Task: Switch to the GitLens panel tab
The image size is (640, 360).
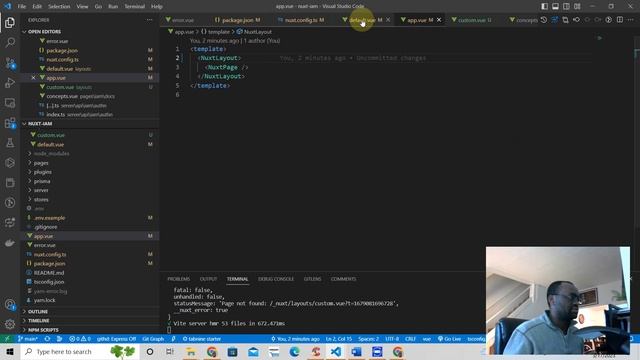Action: (x=312, y=279)
